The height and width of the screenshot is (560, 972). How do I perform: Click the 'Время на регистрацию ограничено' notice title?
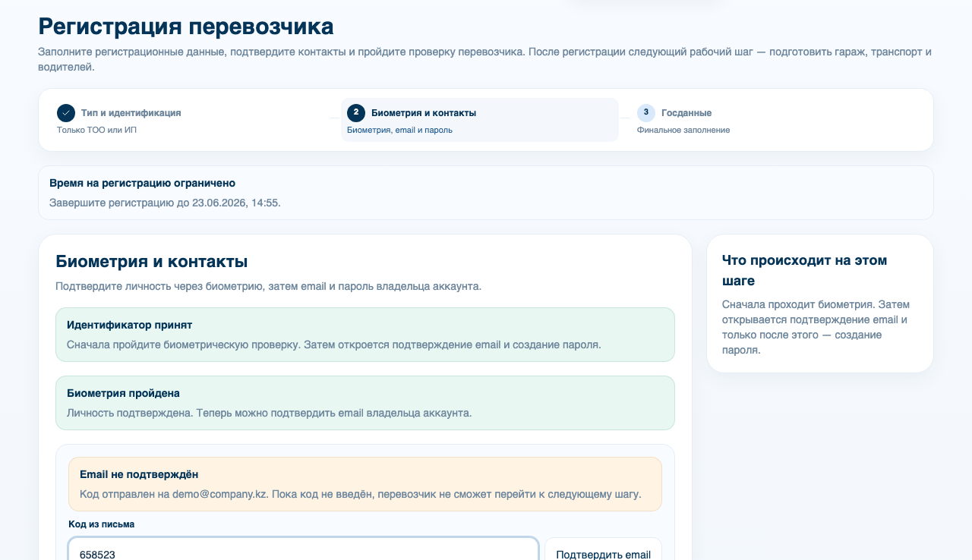tap(142, 183)
